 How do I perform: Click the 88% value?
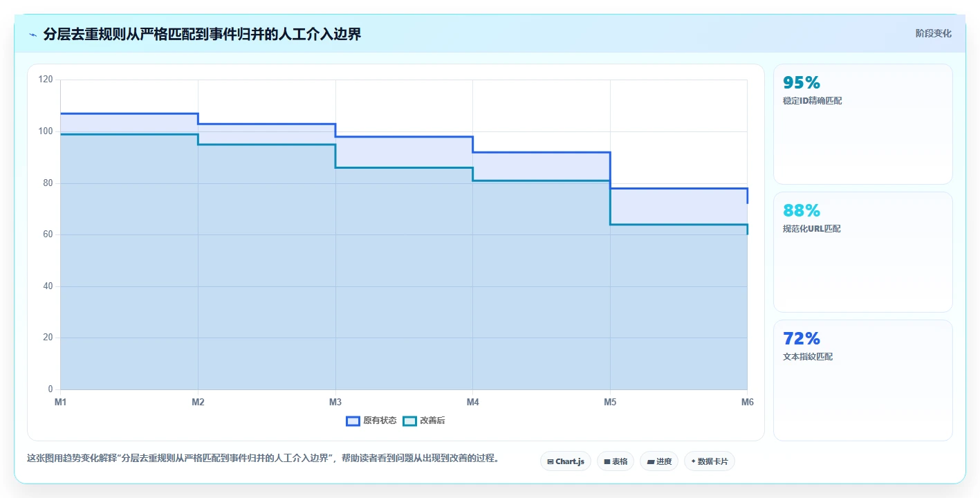(x=802, y=210)
